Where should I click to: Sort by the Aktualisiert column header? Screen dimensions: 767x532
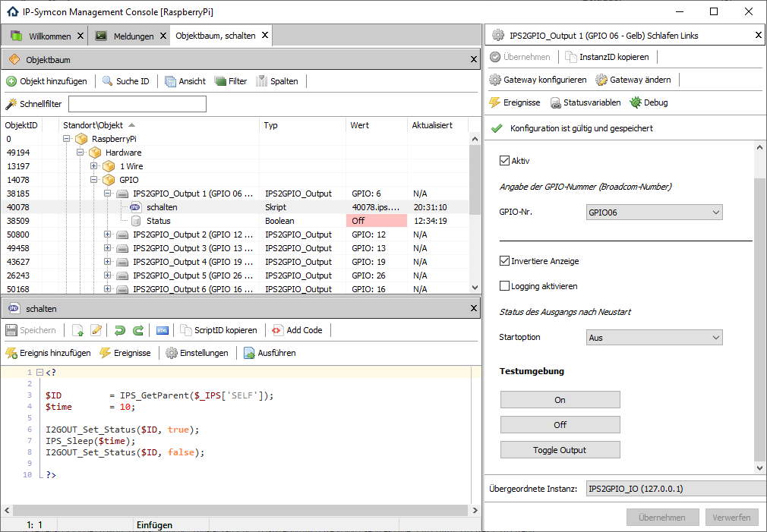(x=437, y=125)
